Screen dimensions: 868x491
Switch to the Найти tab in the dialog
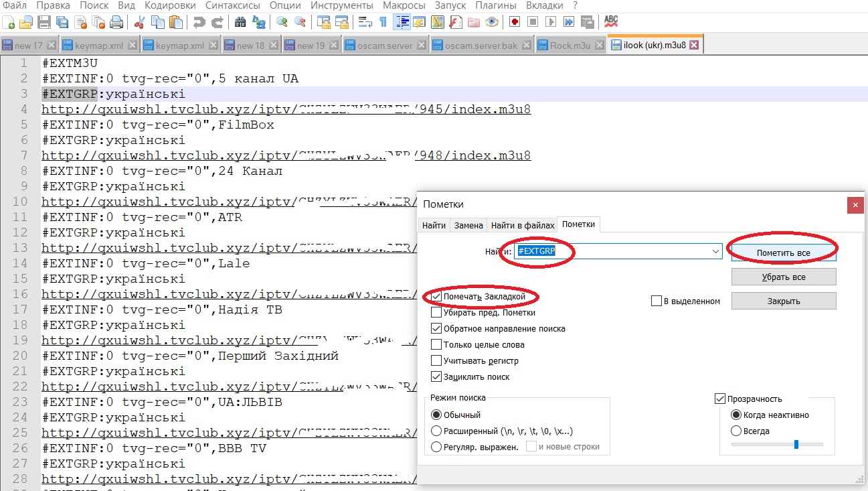point(434,225)
